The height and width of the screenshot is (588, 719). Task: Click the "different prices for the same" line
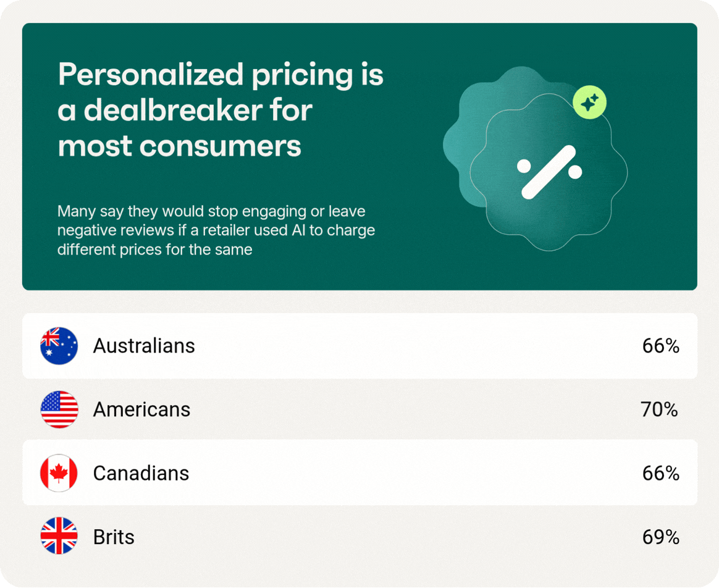click(154, 250)
